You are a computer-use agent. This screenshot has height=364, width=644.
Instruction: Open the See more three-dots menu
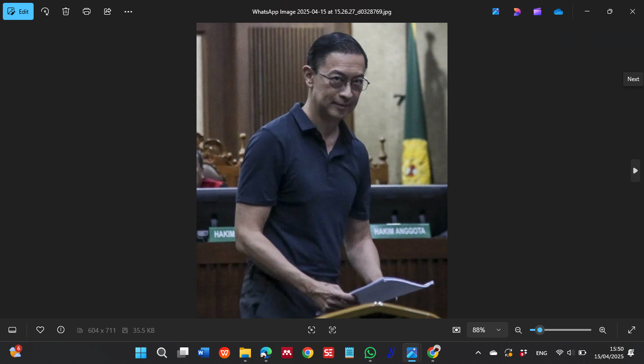(x=128, y=11)
